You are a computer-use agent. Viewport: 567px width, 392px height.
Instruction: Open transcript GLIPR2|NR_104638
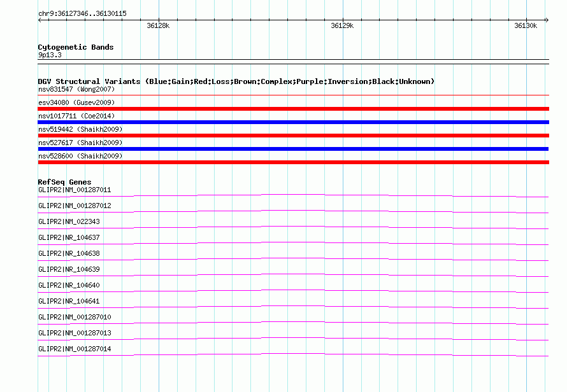[69, 254]
